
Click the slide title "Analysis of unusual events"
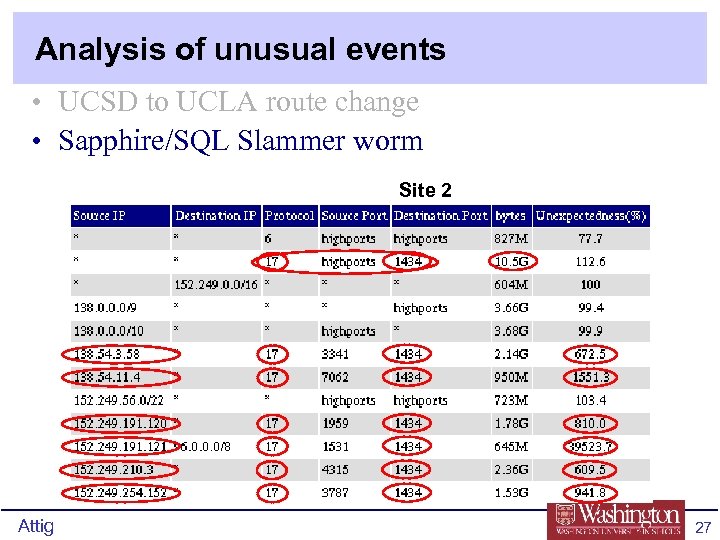pyautogui.click(x=240, y=50)
